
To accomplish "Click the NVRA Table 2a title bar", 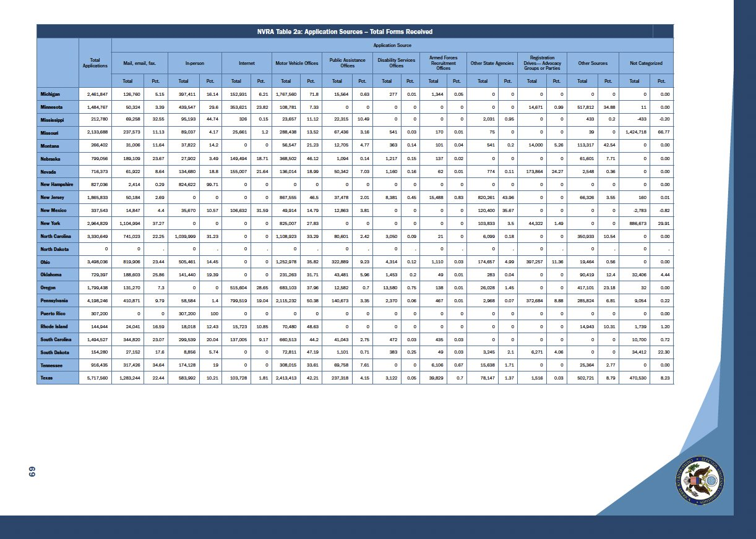I will click(x=345, y=32).
